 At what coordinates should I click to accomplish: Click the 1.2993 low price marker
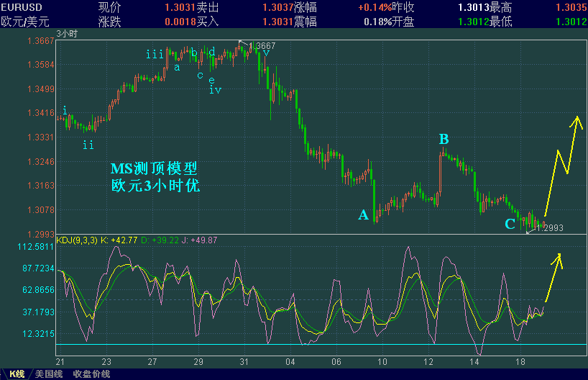coord(550,227)
